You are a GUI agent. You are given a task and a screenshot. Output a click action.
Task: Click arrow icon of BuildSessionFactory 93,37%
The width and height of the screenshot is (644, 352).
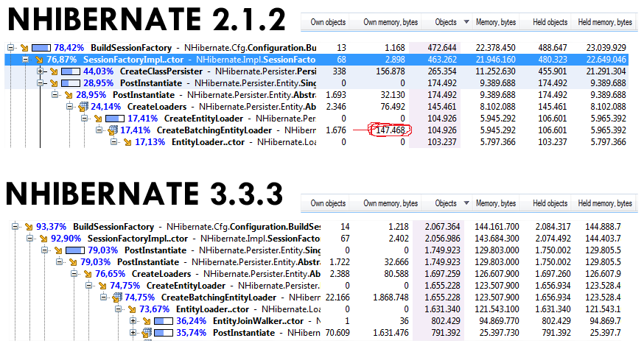coord(28,227)
